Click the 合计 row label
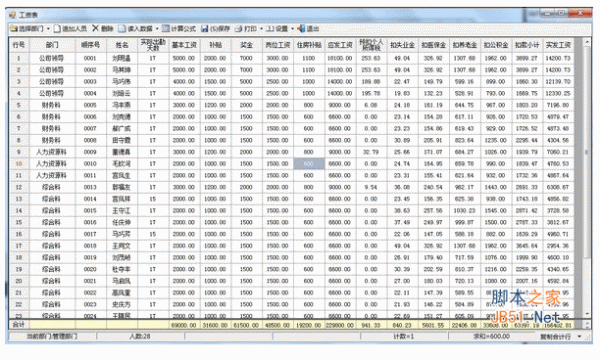This screenshot has height=360, width=600. [19, 325]
